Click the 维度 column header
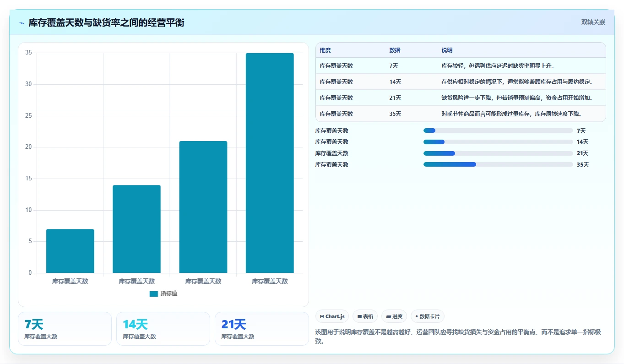The width and height of the screenshot is (624, 364). point(325,50)
